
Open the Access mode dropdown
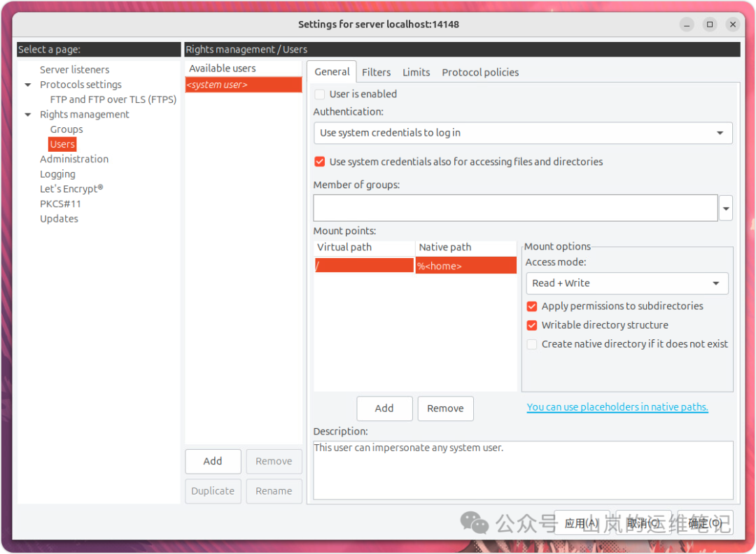(715, 283)
